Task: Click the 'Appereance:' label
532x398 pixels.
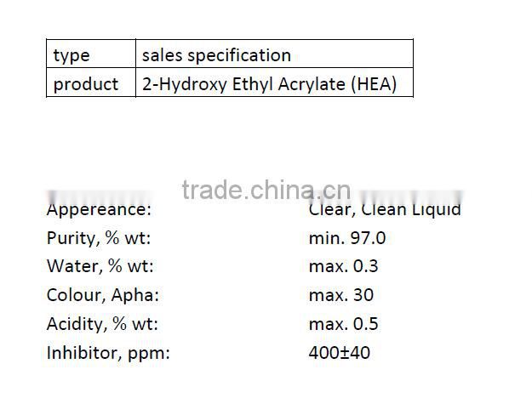Action: point(99,209)
